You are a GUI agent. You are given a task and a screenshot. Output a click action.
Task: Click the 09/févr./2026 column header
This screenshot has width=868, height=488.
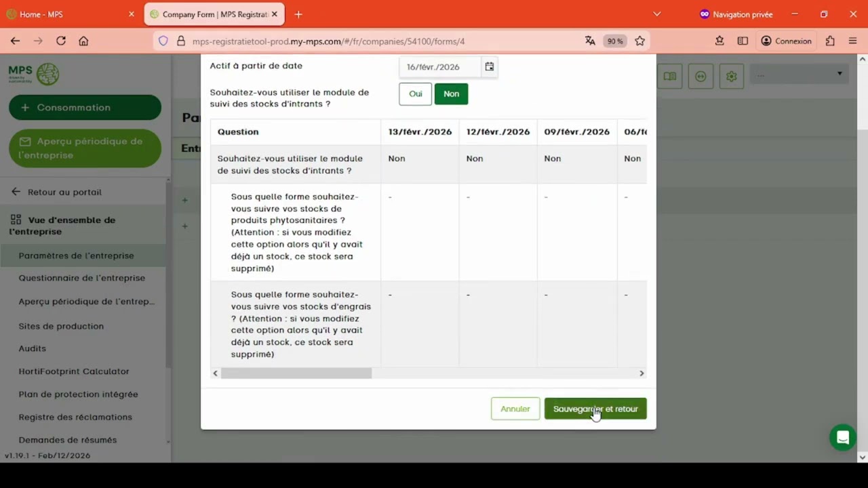point(576,131)
